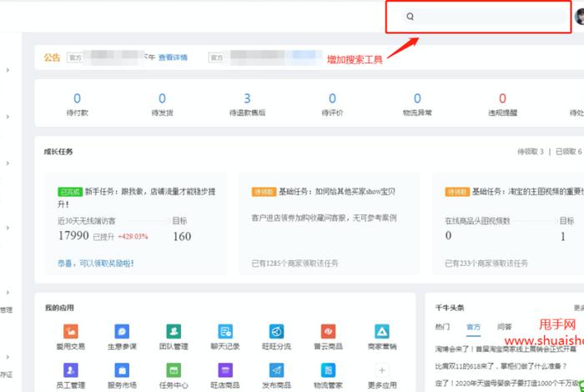Open the 查看详情 announcement link
The width and height of the screenshot is (584, 392).
coord(173,58)
